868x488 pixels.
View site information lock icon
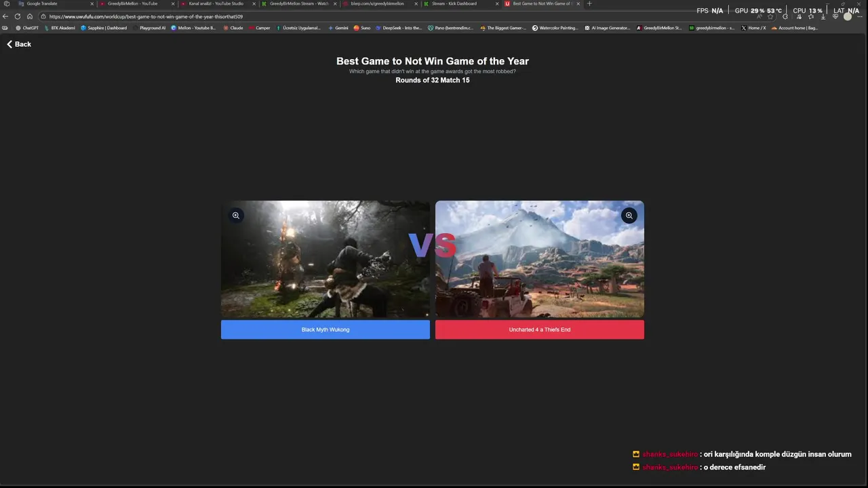pos(43,16)
